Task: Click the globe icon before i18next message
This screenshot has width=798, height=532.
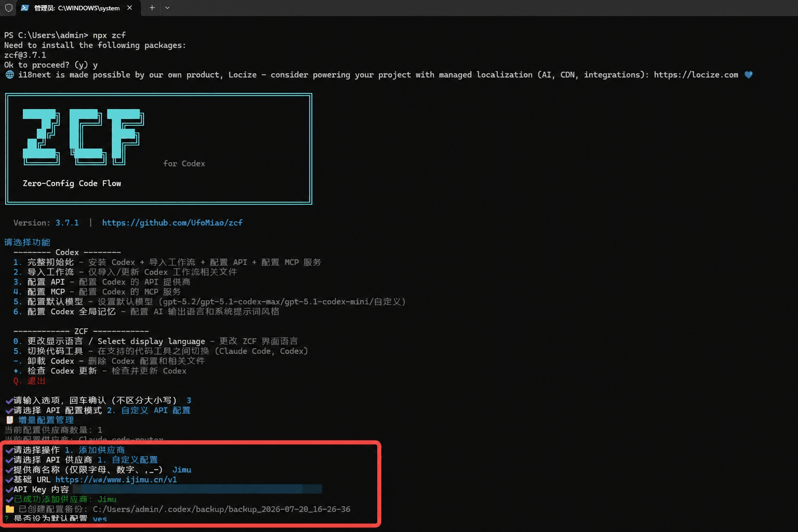Action: point(9,75)
